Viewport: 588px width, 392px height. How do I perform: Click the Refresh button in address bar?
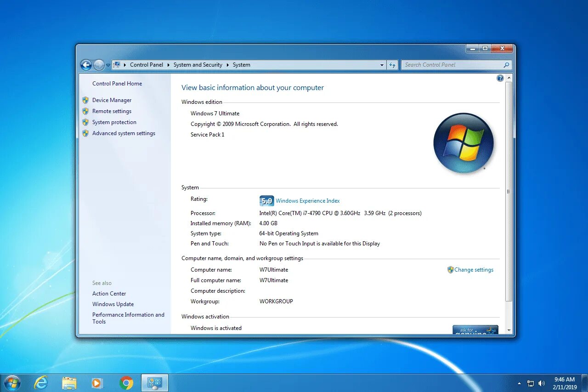[392, 65]
